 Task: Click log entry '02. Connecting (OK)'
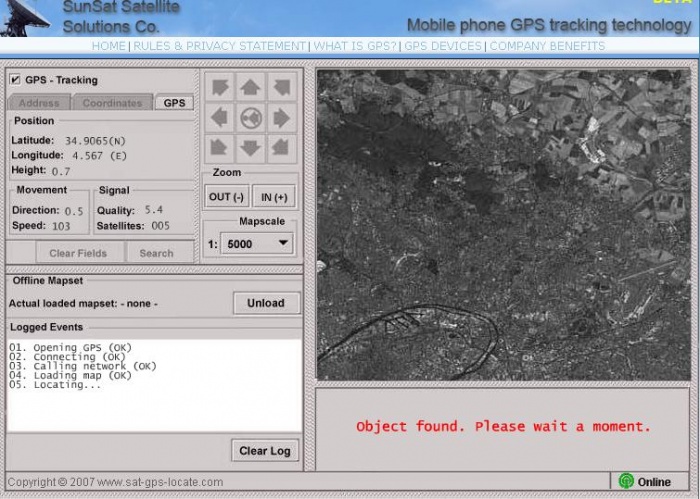pyautogui.click(x=67, y=357)
